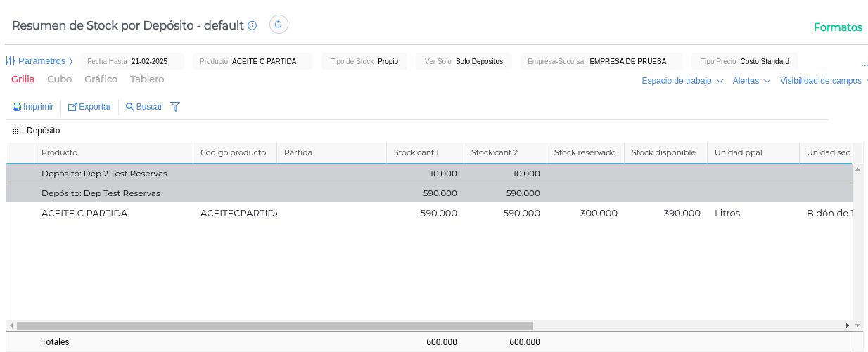This screenshot has height=352, width=868.
Task: Sort by the Stock reservado column header
Action: [585, 152]
